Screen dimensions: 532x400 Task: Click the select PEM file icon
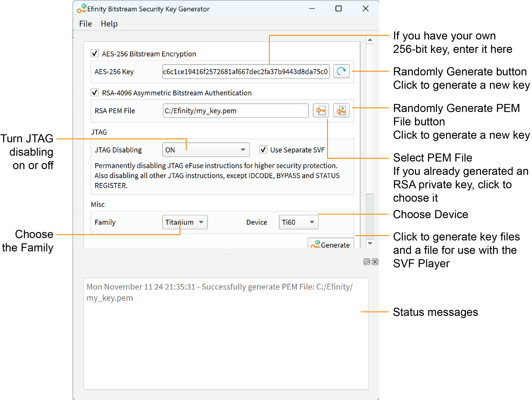(321, 111)
